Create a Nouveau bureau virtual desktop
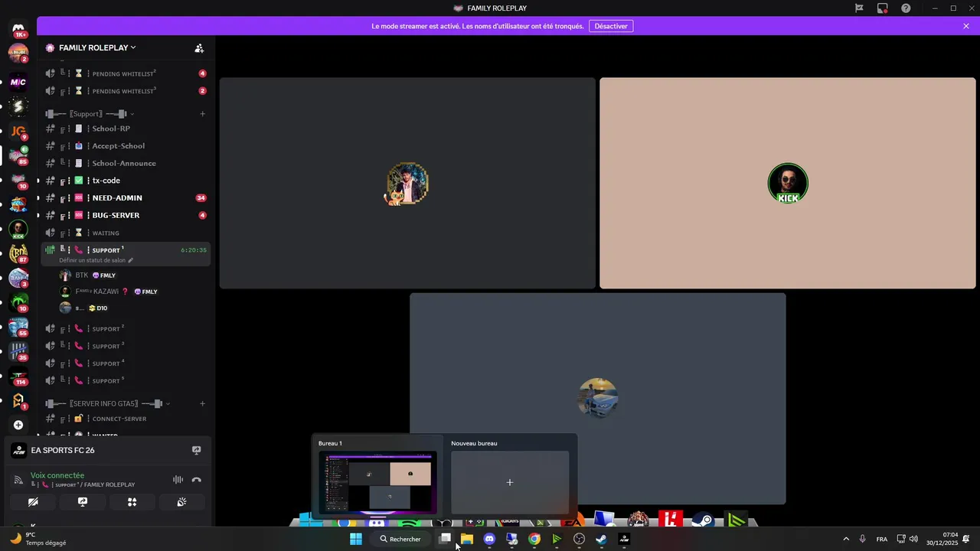980x551 pixels. tap(510, 482)
